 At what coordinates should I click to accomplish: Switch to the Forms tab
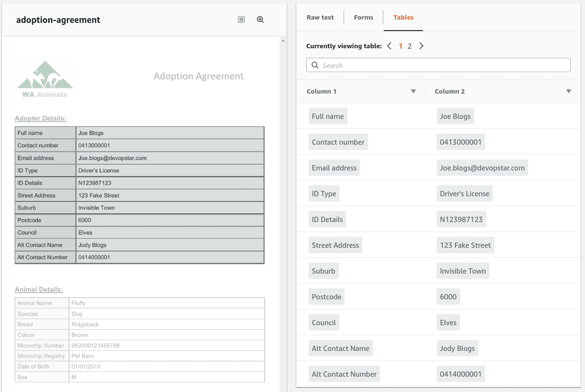tap(363, 17)
